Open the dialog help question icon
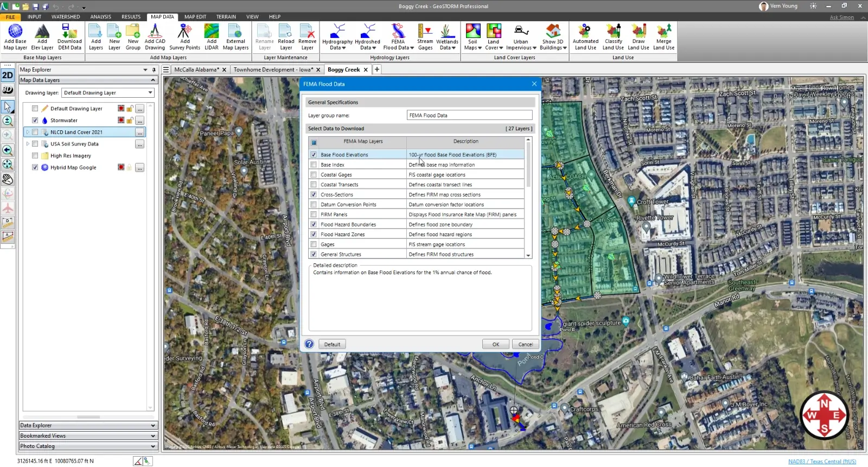 tap(309, 344)
